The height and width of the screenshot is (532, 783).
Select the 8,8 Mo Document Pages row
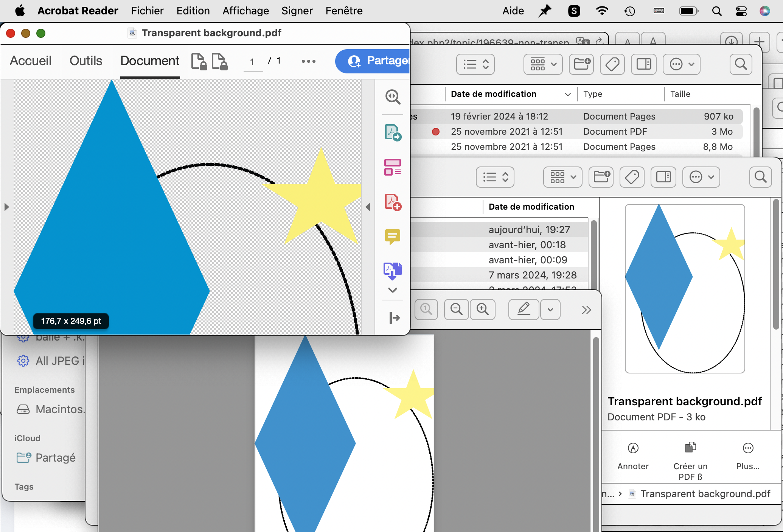(x=576, y=147)
